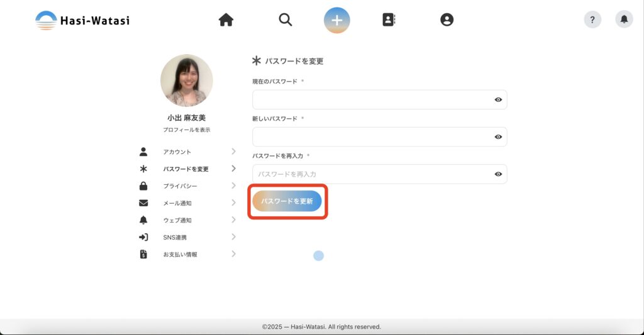The height and width of the screenshot is (335, 644).
Task: Click the パスワードを再入力 input field
Action: coord(371,174)
